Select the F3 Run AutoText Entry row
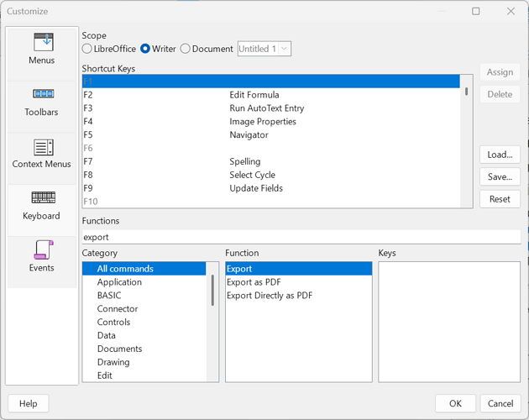 coord(271,108)
